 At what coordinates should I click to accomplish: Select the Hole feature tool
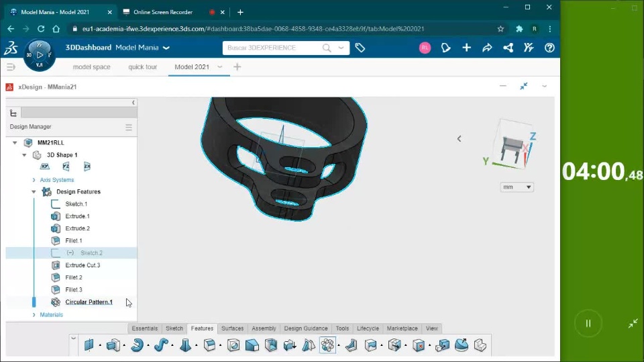(x=233, y=345)
